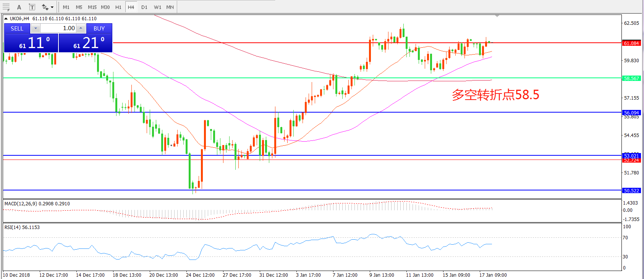Click the Arrows objects tool icon

coord(45,7)
